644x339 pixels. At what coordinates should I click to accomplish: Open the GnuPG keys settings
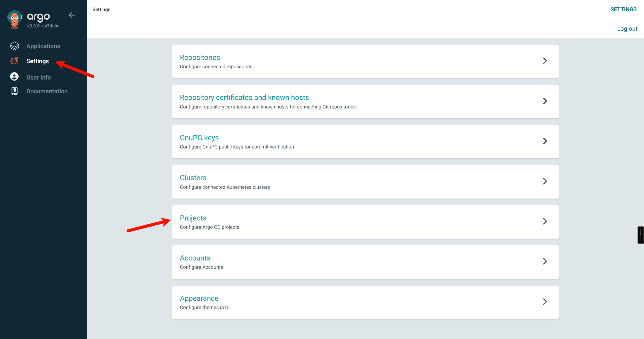click(x=199, y=138)
